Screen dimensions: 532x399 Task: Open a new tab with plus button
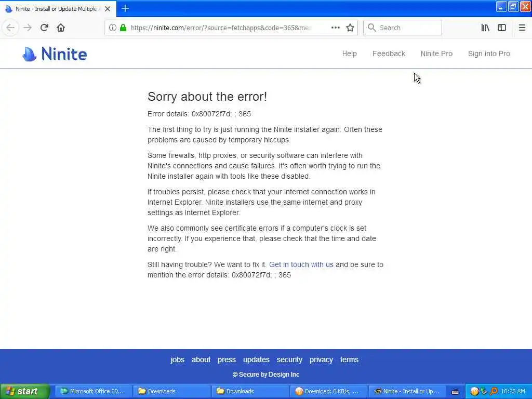(125, 8)
